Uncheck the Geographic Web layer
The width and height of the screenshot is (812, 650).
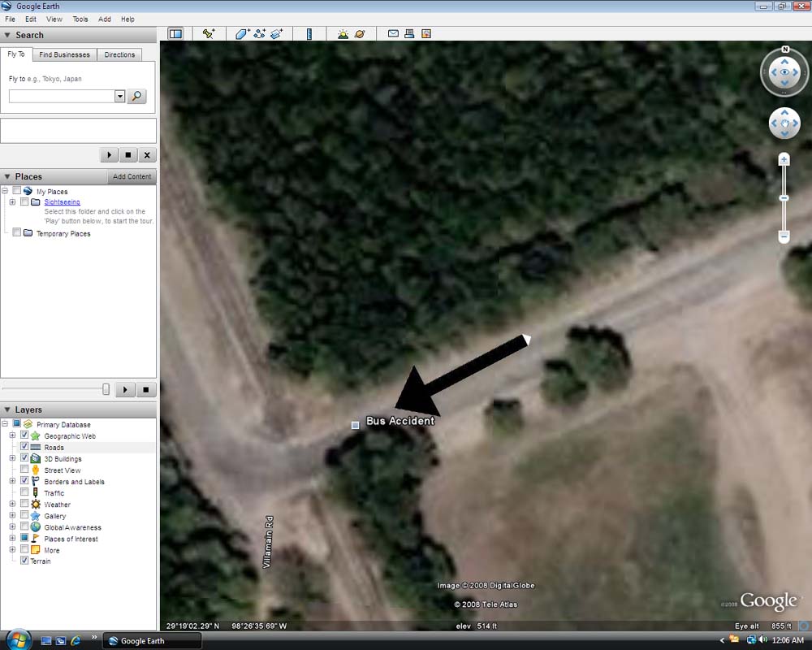pos(24,435)
